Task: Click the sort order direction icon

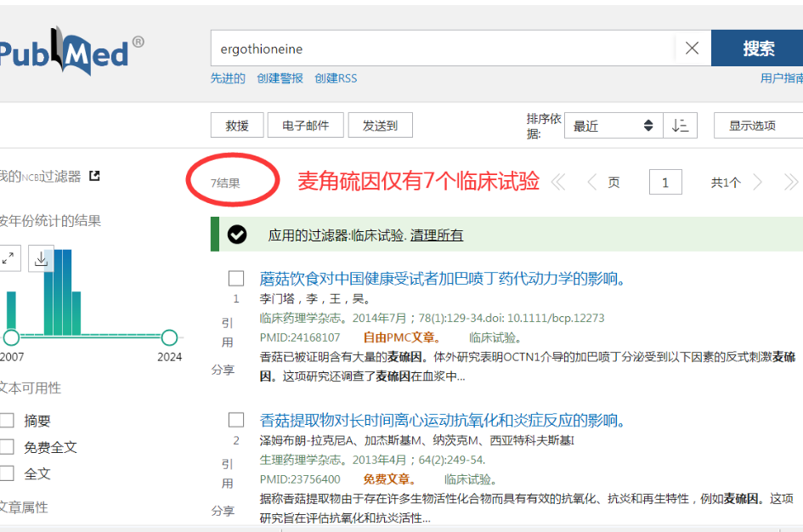Action: click(x=680, y=126)
